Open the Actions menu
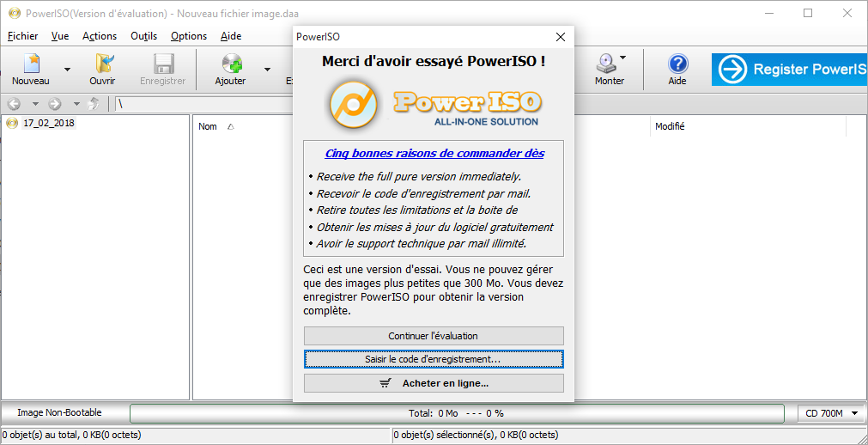 pyautogui.click(x=100, y=36)
